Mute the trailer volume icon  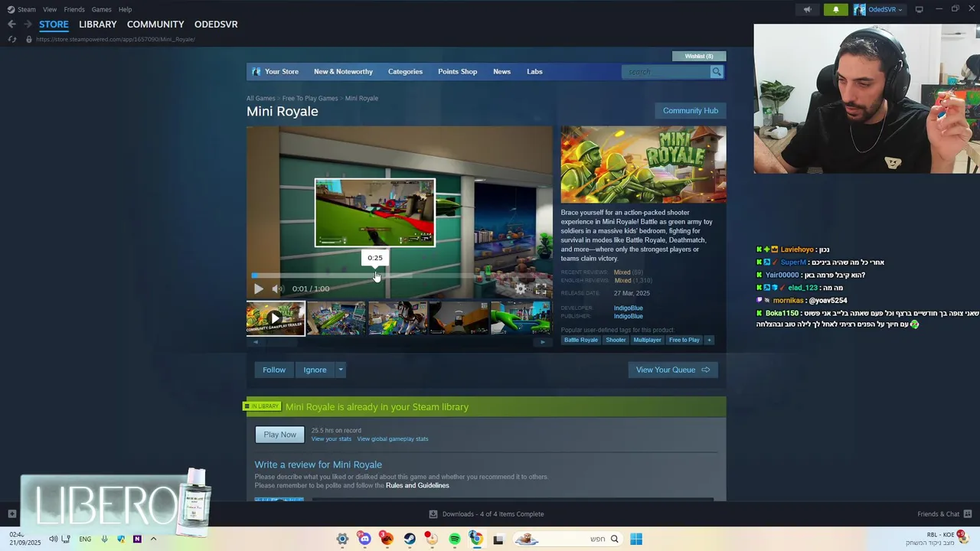pos(278,289)
